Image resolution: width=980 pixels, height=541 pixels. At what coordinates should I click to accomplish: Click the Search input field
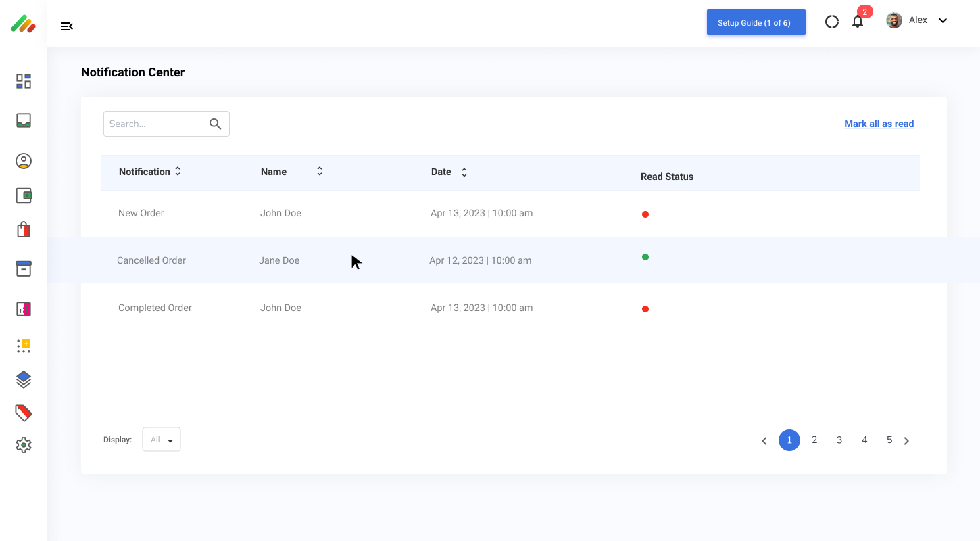click(x=157, y=124)
